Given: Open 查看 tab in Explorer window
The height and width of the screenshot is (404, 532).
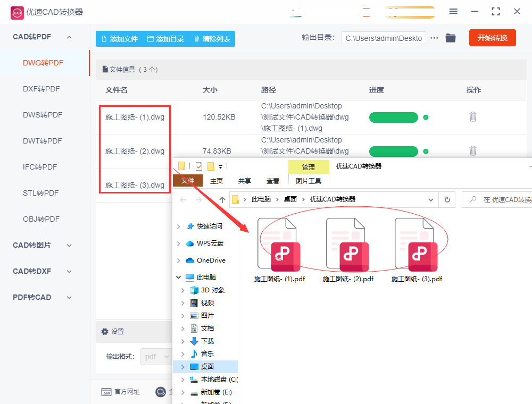Looking at the screenshot, I should (x=272, y=181).
